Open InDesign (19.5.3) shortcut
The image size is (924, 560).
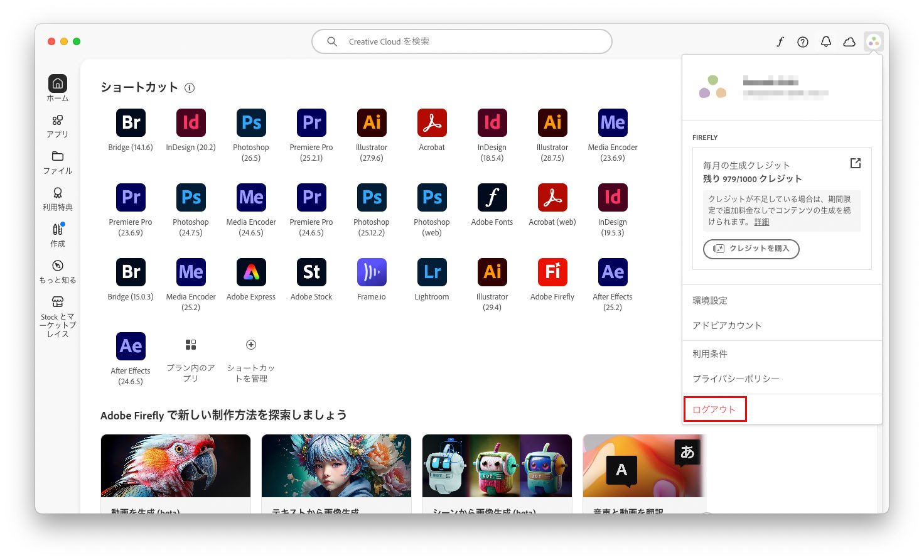[x=613, y=197]
